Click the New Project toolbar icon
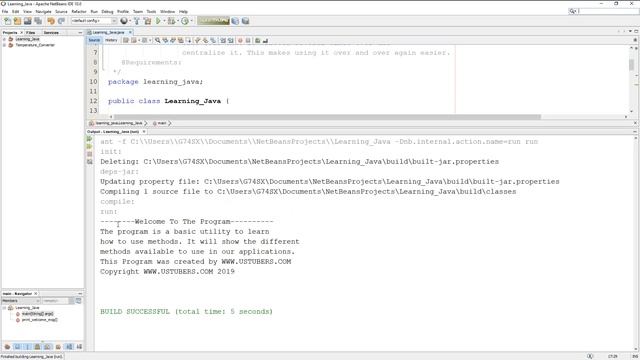 click(x=17, y=21)
